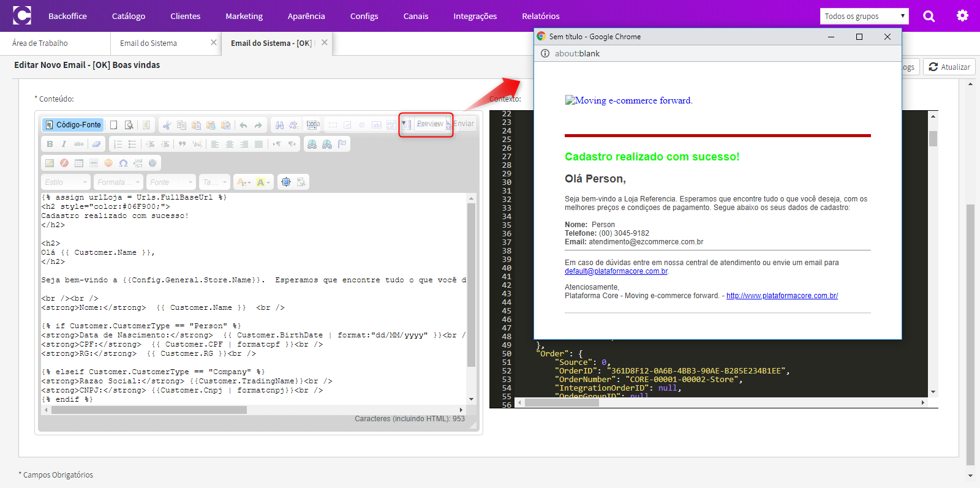
Task: Insert a bulleted list
Action: [x=132, y=144]
